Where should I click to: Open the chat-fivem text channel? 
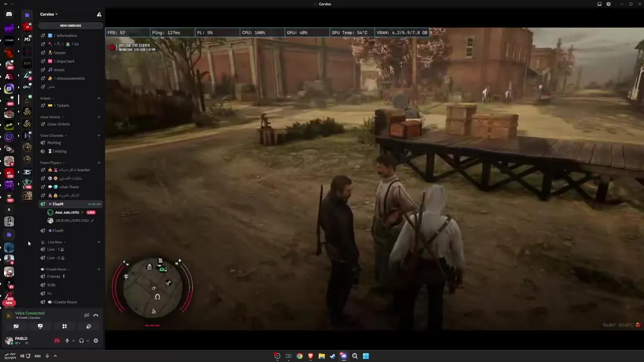pos(70,187)
